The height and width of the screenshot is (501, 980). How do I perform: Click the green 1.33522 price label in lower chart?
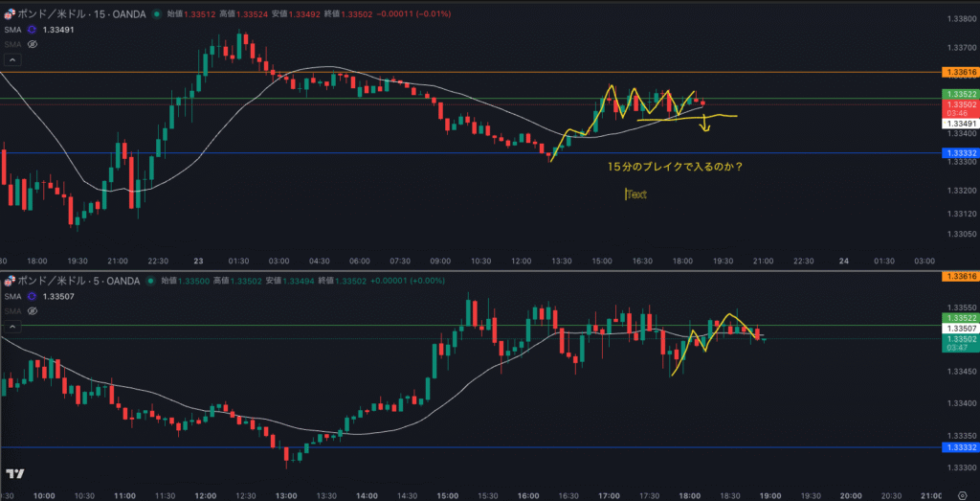960,317
